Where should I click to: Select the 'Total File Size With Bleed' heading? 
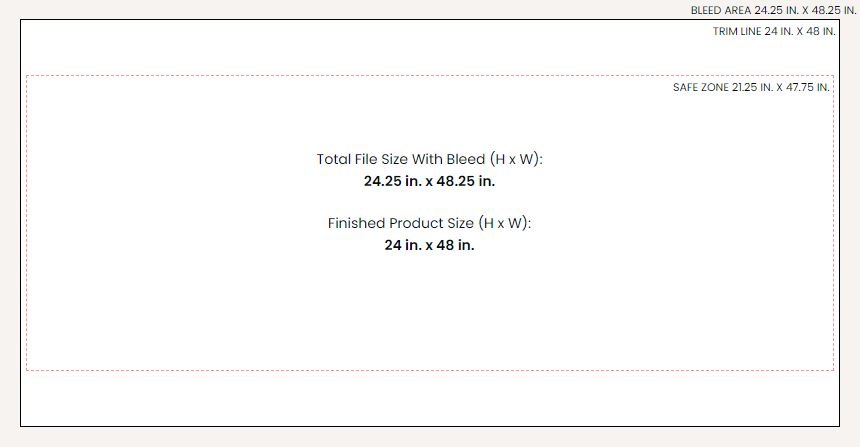429,159
